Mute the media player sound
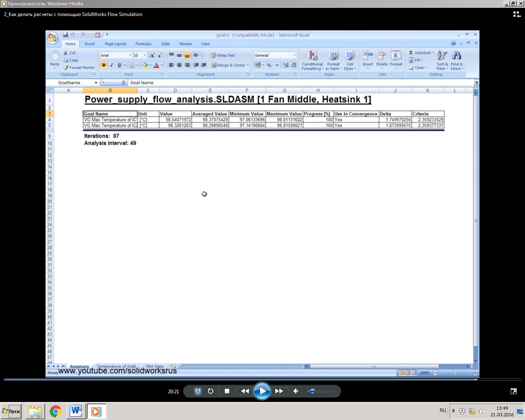 (x=296, y=391)
